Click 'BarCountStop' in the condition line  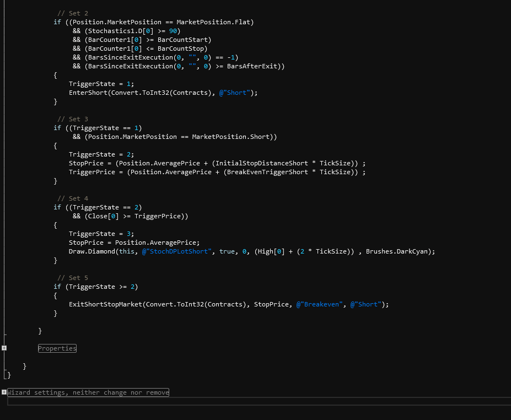(x=181, y=49)
